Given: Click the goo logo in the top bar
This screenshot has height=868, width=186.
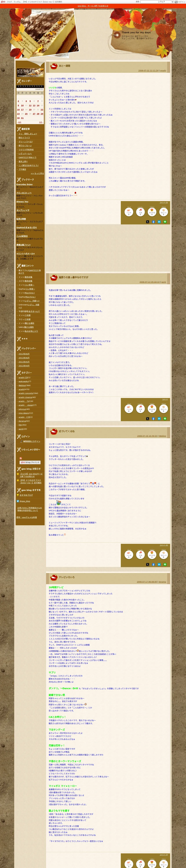Looking at the screenshot, I should [x=3, y=2].
